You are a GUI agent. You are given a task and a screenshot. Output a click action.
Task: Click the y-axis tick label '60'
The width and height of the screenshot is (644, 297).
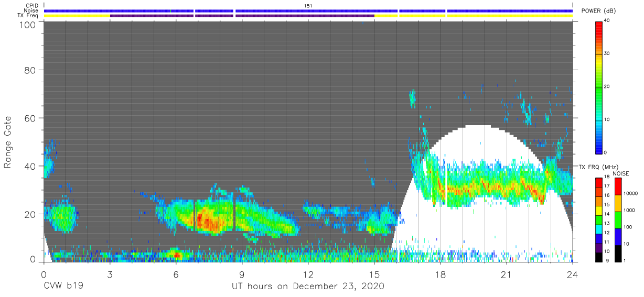30,118
